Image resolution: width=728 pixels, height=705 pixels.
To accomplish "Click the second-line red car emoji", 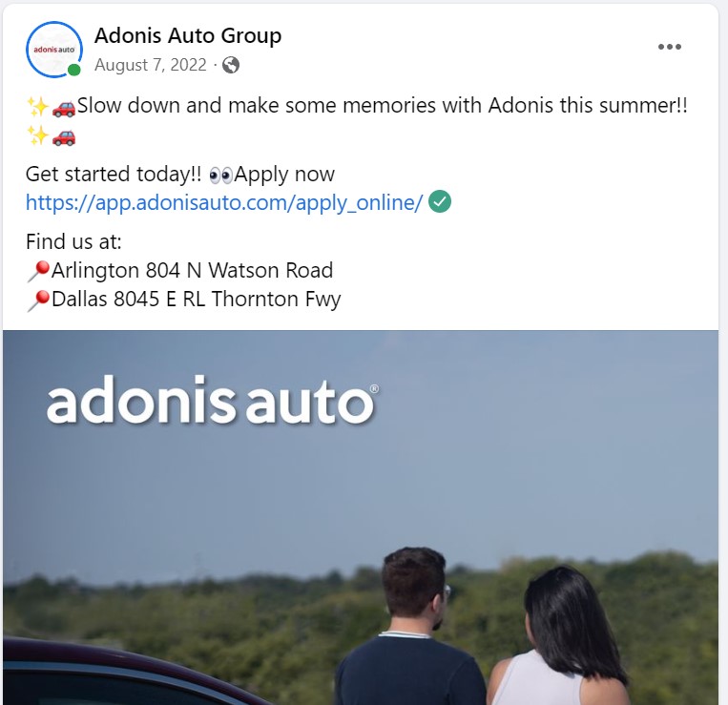I will click(64, 137).
